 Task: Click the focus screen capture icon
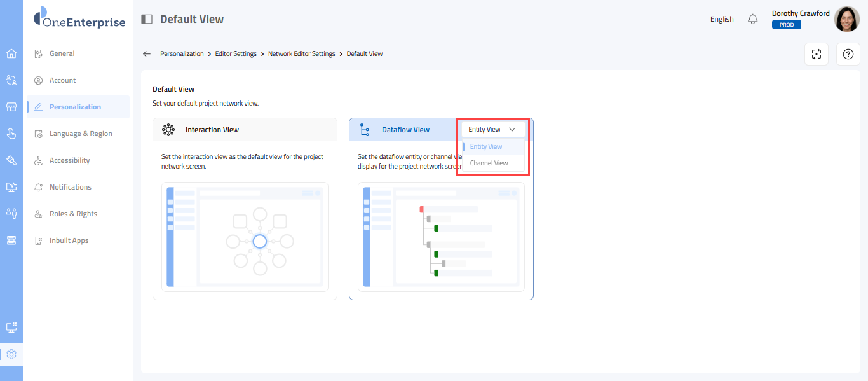pos(817,54)
